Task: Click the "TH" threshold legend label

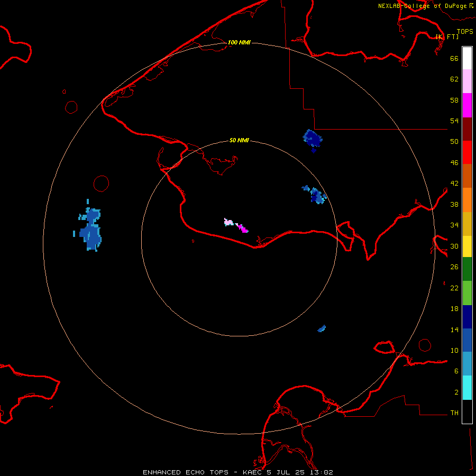Action: [x=454, y=413]
